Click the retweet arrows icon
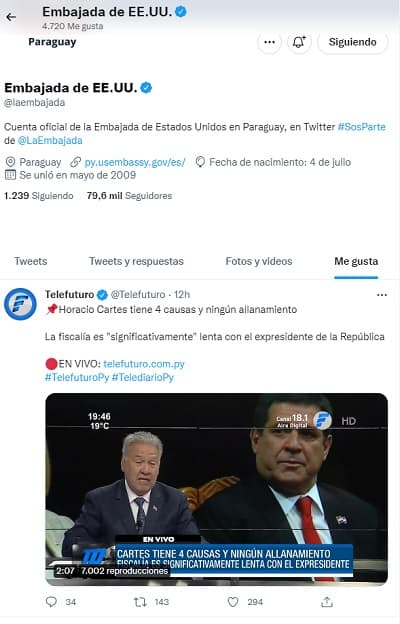The width and height of the screenshot is (400, 624). (x=140, y=602)
